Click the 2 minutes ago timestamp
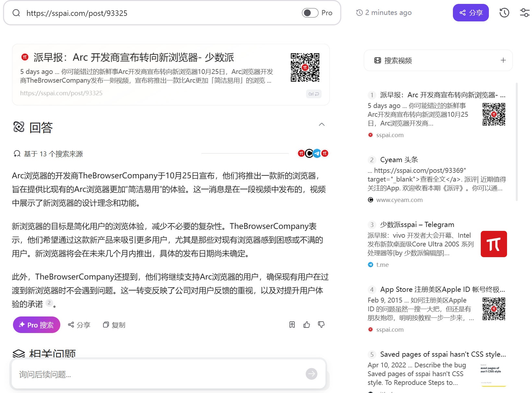This screenshot has height=393, width=532. point(388,13)
